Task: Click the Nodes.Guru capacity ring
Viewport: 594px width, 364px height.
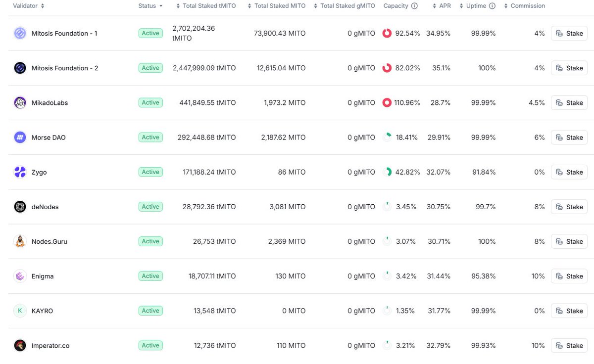Action: tap(387, 241)
